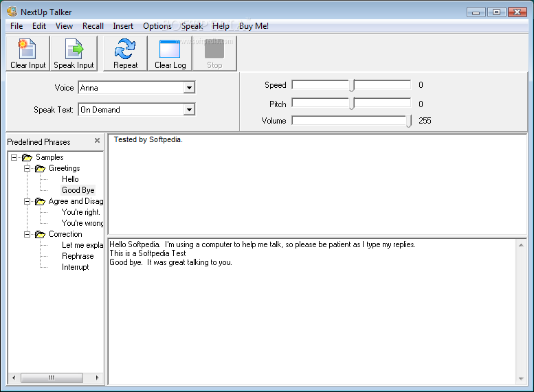Click the Agree and Disagree folder icon
Viewport: 534px width, 392px height.
(40, 201)
